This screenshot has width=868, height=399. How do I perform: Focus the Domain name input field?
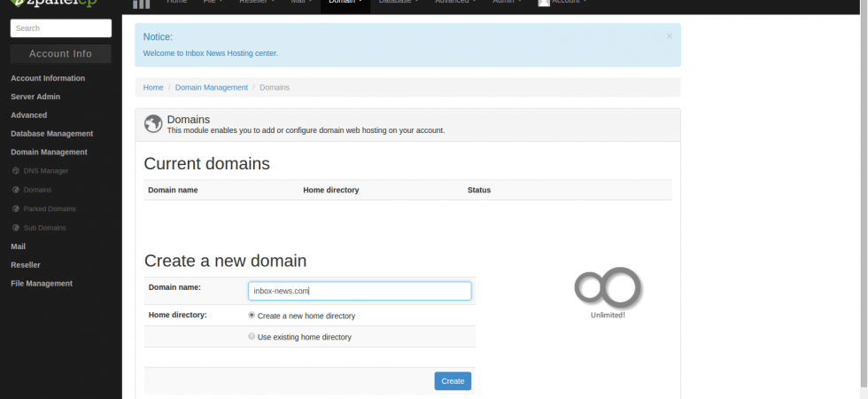tap(360, 291)
